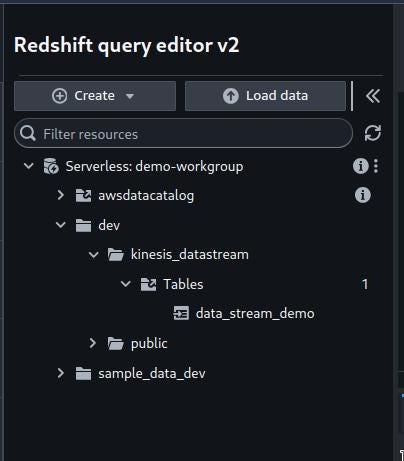Select the public schema label

click(x=149, y=344)
